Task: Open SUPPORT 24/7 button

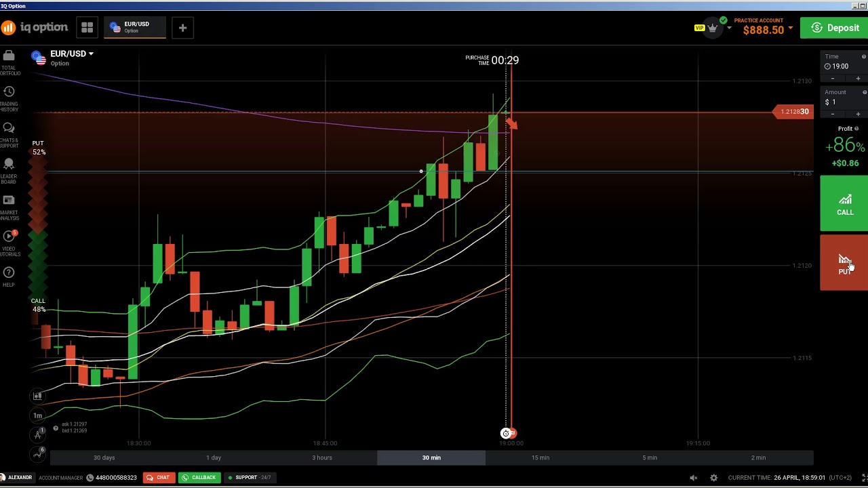Action: pyautogui.click(x=249, y=477)
